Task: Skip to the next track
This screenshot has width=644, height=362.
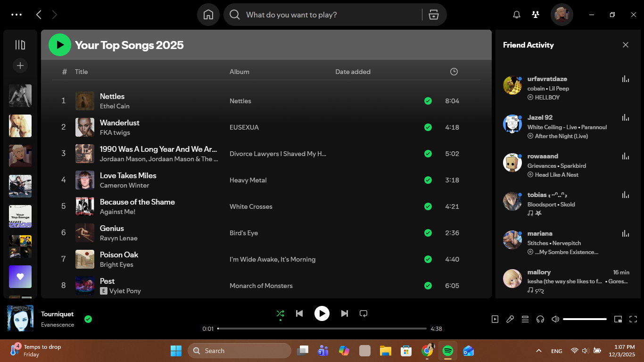Action: point(345,313)
